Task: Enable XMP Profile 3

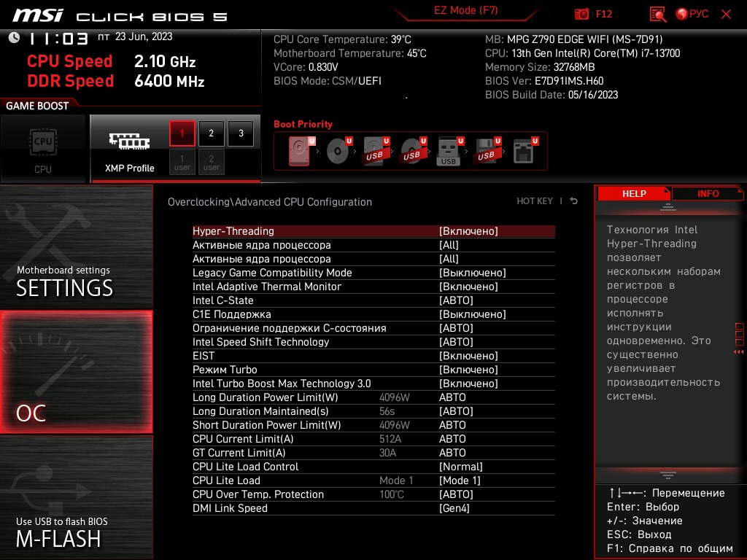Action: (x=241, y=133)
